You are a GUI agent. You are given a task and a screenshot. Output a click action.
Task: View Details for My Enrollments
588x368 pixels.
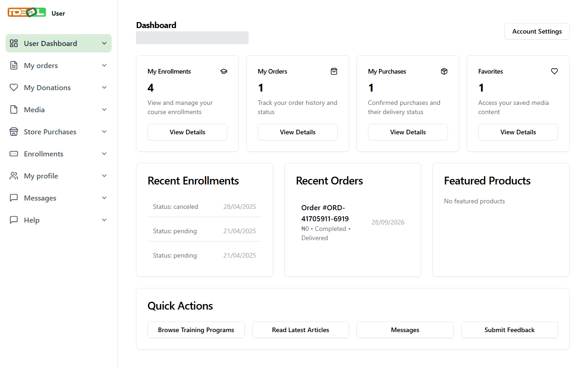187,132
